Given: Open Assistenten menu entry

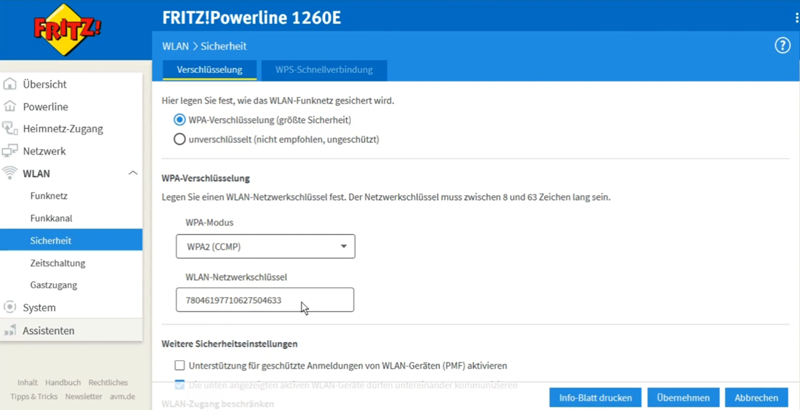Looking at the screenshot, I should (48, 330).
